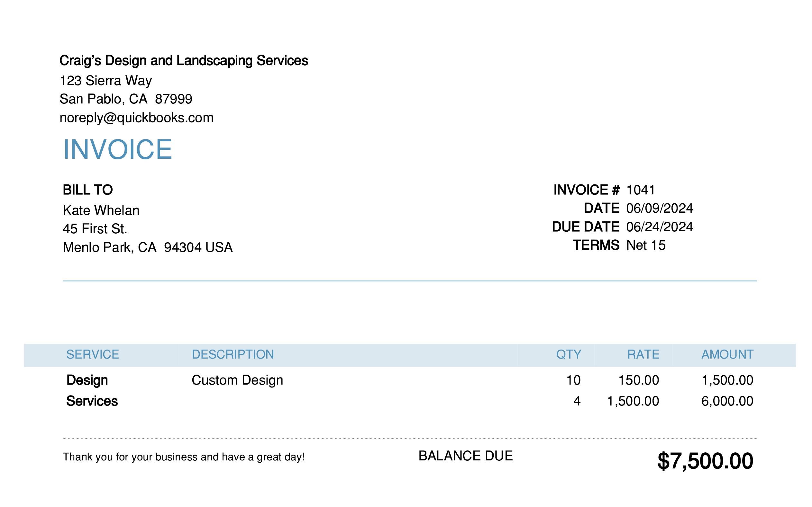812x507 pixels.
Task: Click the AMOUNT column header
Action: [727, 354]
